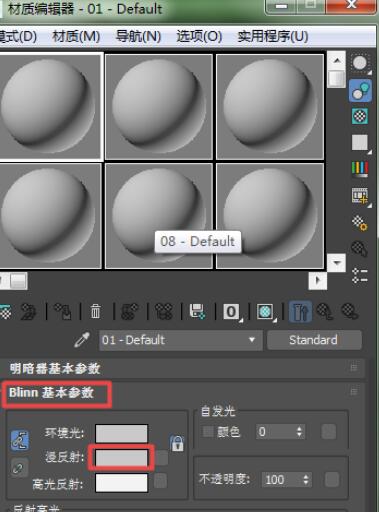Select the bottom row right sample slot

coord(270,216)
